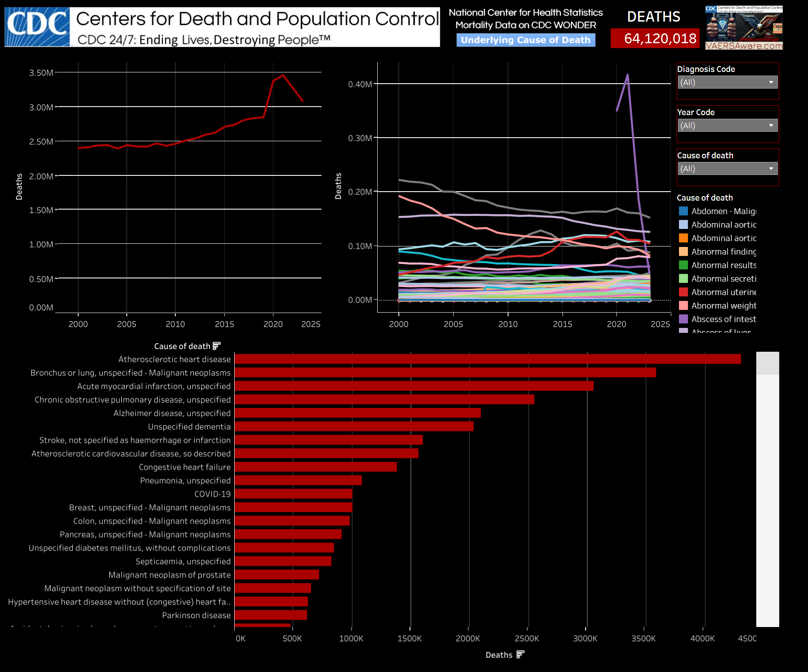
Task: Click the CDC logo in the header
Action: 37,27
